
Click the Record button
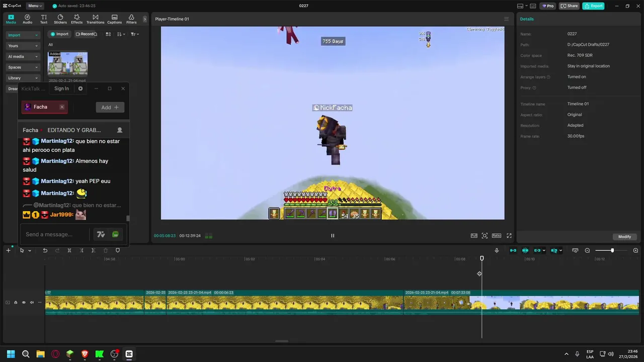[x=86, y=34]
